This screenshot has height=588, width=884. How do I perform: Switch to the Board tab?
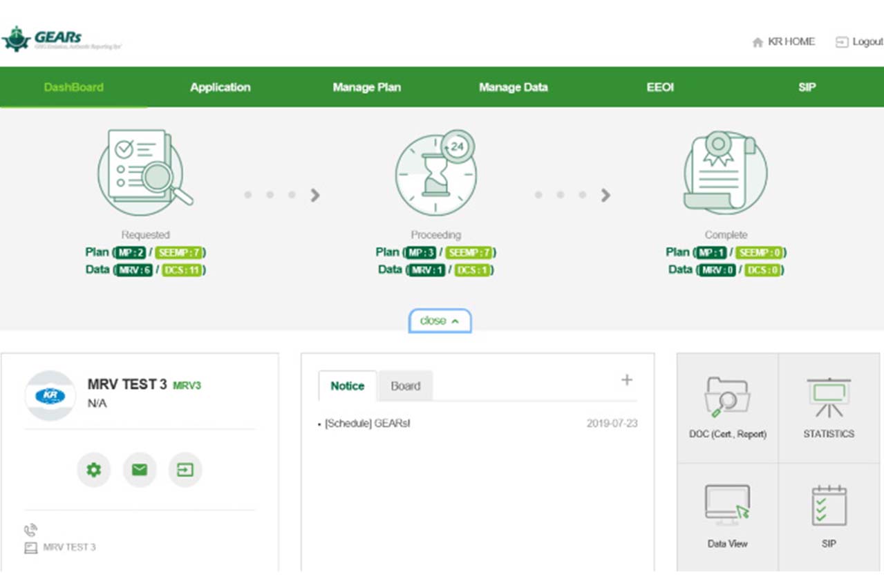[x=406, y=386]
